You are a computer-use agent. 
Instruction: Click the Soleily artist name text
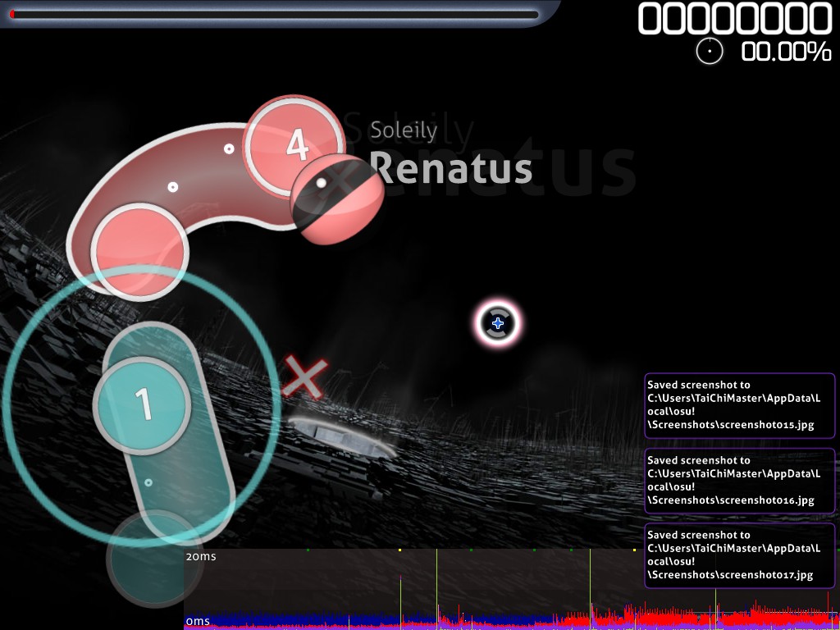click(404, 130)
